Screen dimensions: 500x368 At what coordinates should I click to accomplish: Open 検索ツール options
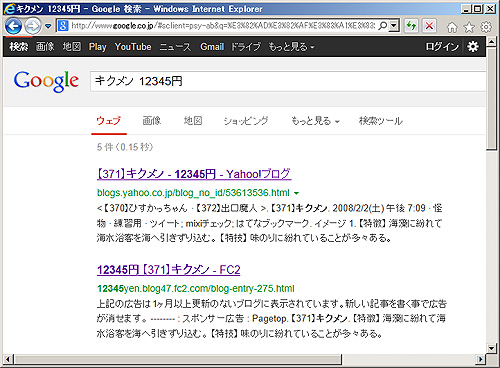coord(381,121)
